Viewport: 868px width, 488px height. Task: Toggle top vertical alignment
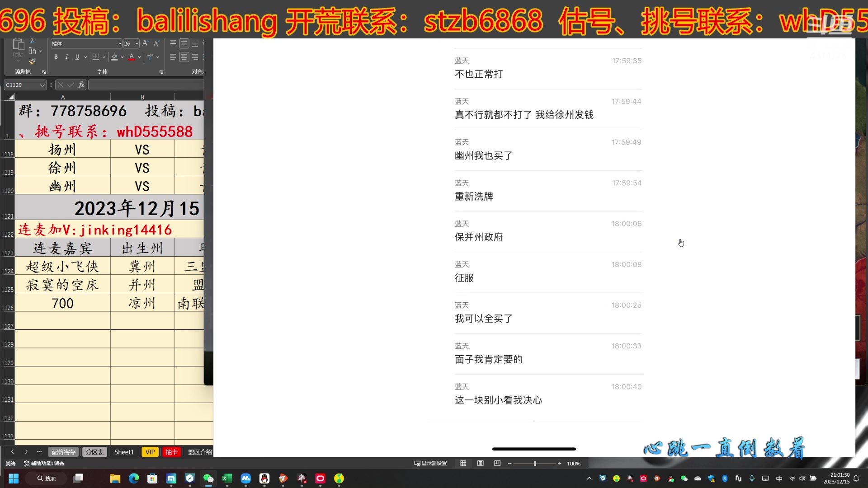[173, 43]
